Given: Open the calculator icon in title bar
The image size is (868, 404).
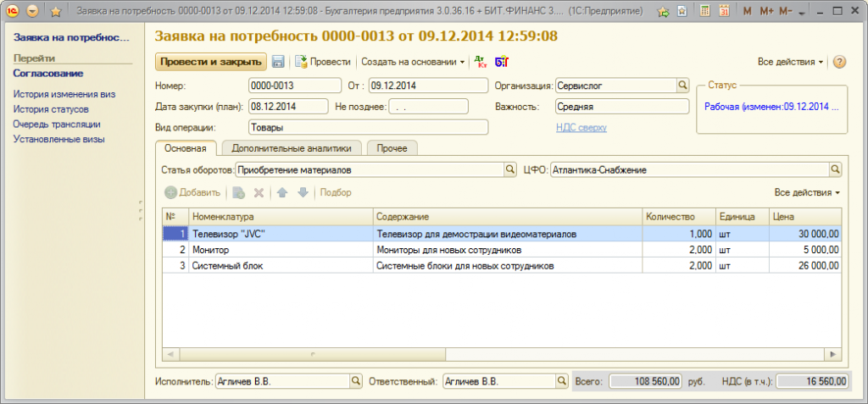Looking at the screenshot, I should [x=705, y=12].
